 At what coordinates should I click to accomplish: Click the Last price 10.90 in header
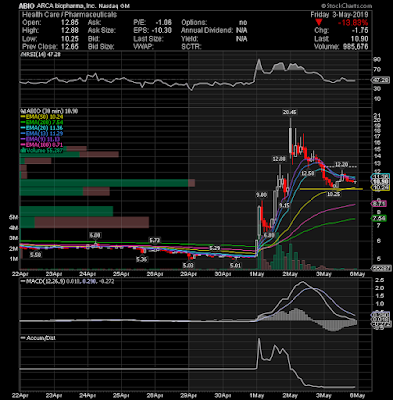tap(360, 39)
